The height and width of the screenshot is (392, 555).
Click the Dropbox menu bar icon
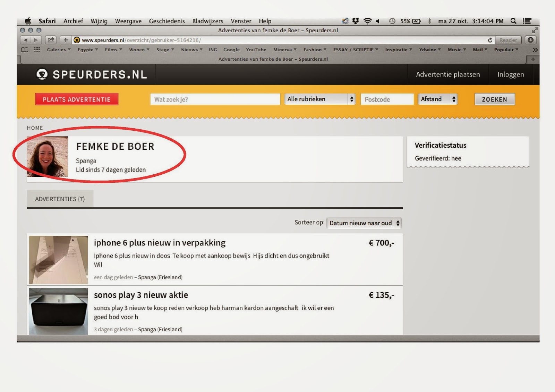coord(356,21)
